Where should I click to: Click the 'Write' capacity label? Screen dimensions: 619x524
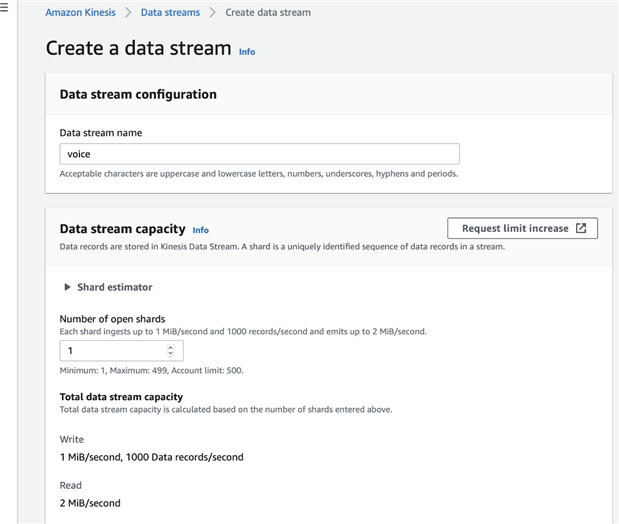[x=71, y=439]
